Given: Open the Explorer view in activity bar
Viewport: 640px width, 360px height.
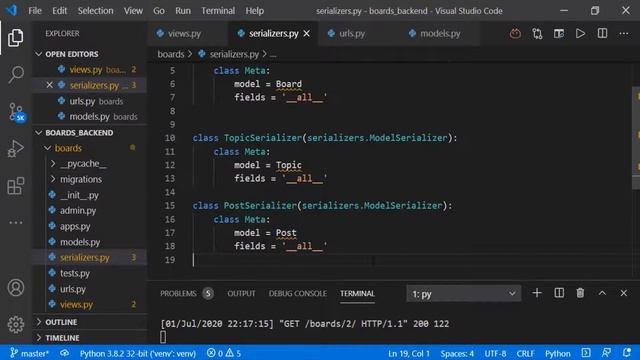Looking at the screenshot, I should [16, 38].
